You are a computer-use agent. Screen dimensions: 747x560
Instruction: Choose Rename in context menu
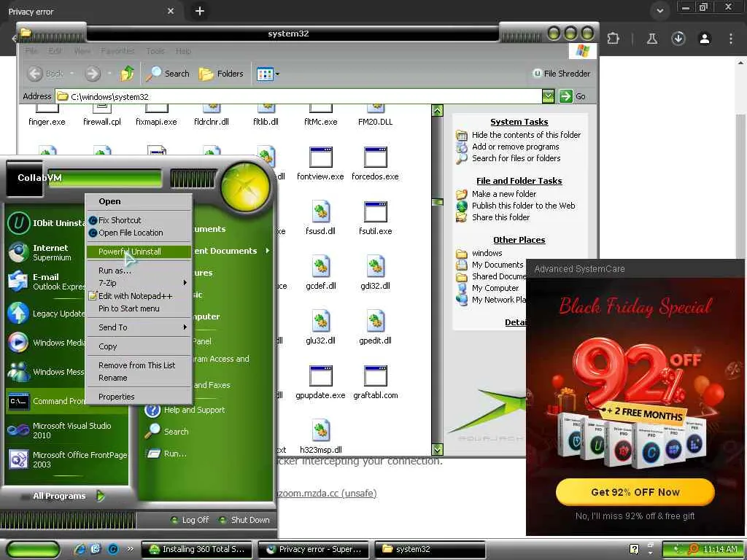(138, 378)
